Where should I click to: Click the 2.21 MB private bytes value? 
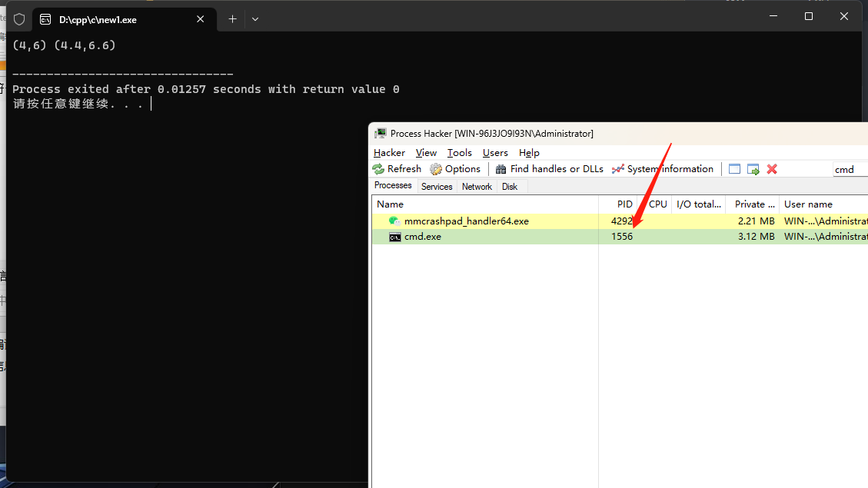pos(757,221)
